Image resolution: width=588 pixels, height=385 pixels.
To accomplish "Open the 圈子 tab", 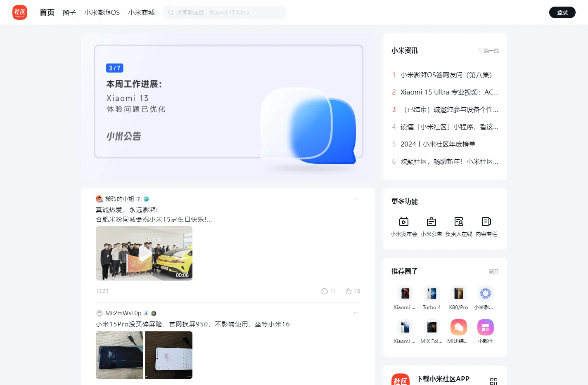I will 69,12.
